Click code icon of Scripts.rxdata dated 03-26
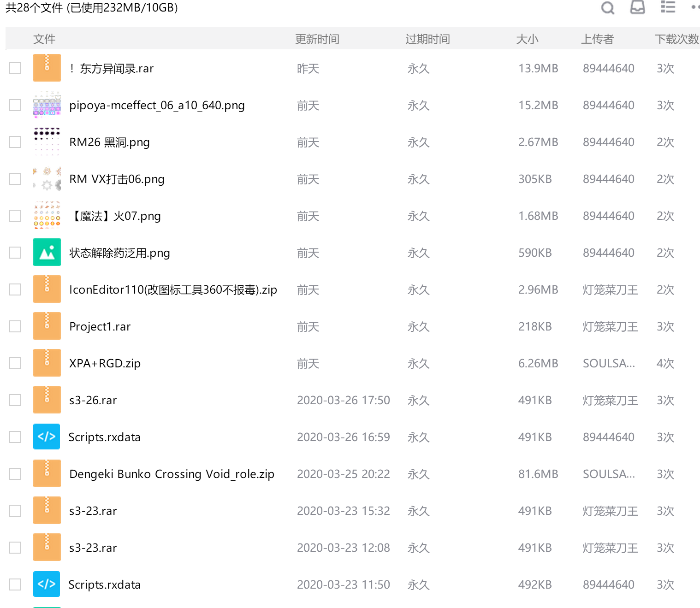Image resolution: width=700 pixels, height=608 pixels. tap(47, 437)
